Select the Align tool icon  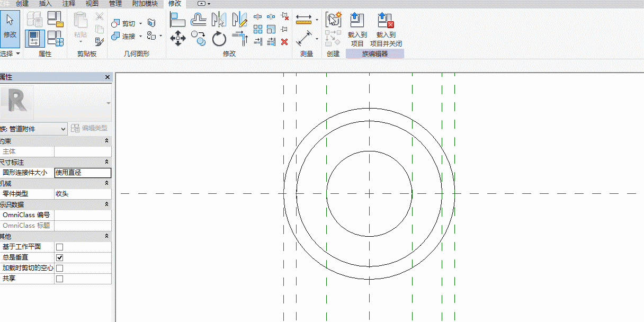point(177,20)
